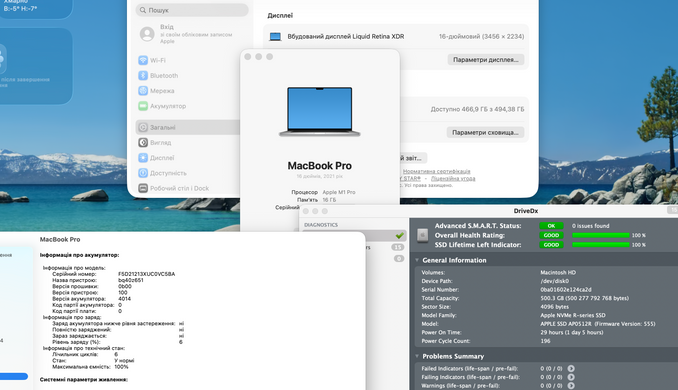Click the SSD drive icon in DriveDx
The height and width of the screenshot is (390, 678).
(422, 235)
